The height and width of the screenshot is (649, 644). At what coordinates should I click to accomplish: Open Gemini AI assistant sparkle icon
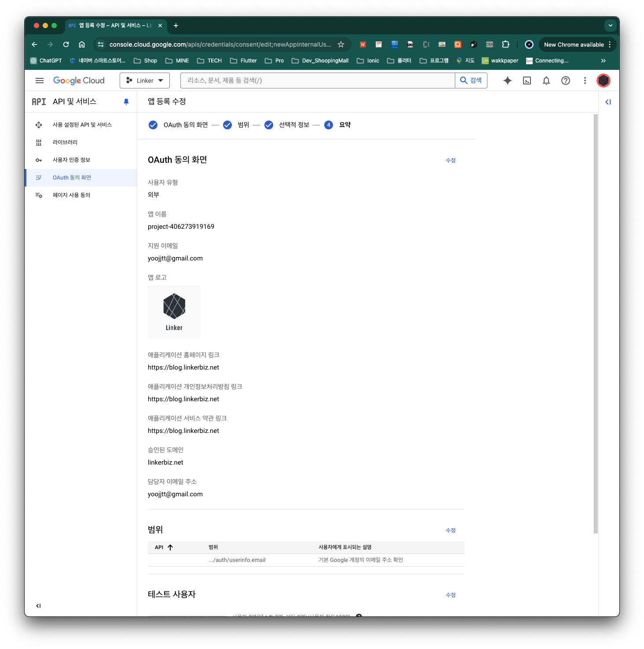(x=508, y=81)
